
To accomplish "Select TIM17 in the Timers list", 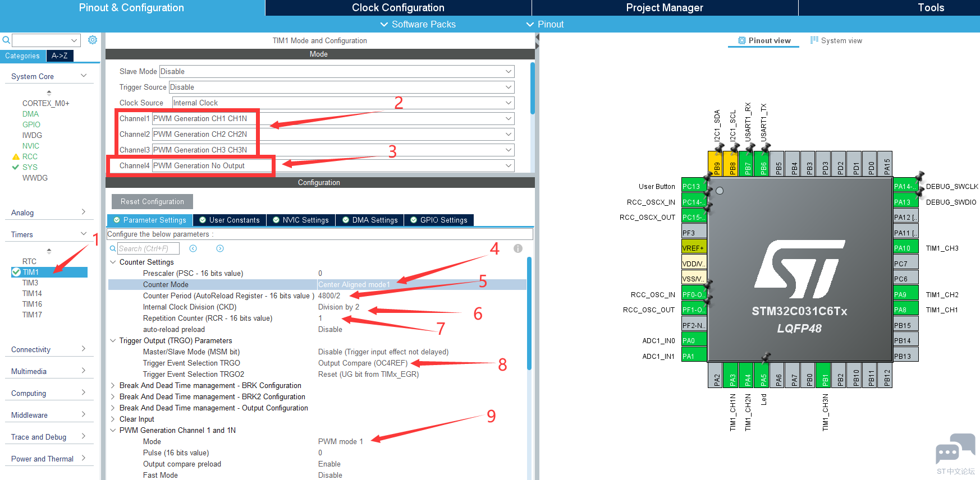I will point(32,315).
